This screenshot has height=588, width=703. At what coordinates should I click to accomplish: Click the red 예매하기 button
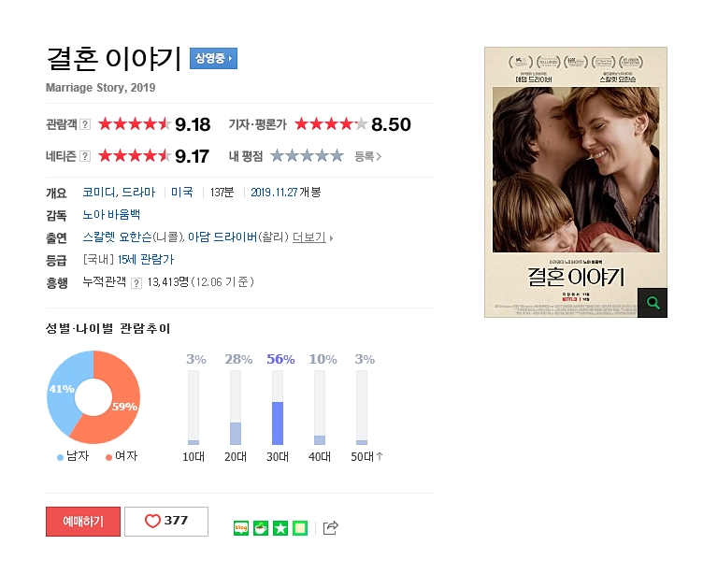coord(83,522)
